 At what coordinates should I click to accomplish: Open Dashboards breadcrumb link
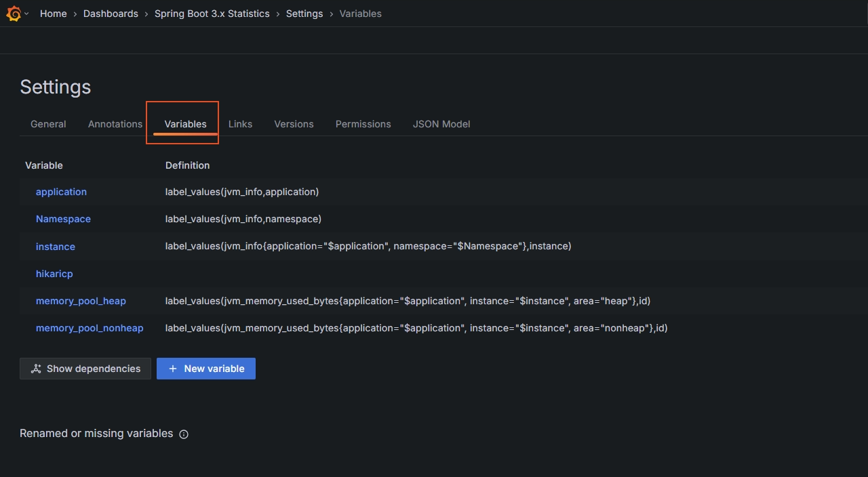111,14
